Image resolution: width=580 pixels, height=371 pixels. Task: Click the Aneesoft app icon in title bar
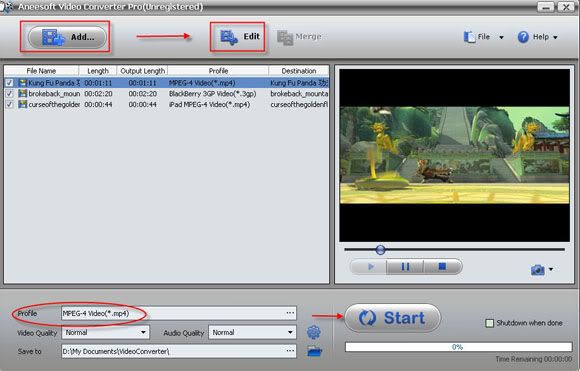[6, 7]
